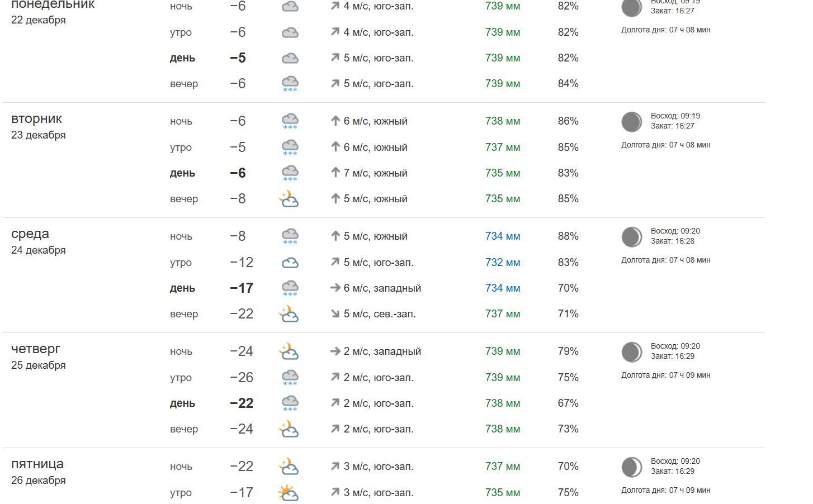Click Thursday morning's −26 temperature
The image size is (813, 504).
coord(242,378)
